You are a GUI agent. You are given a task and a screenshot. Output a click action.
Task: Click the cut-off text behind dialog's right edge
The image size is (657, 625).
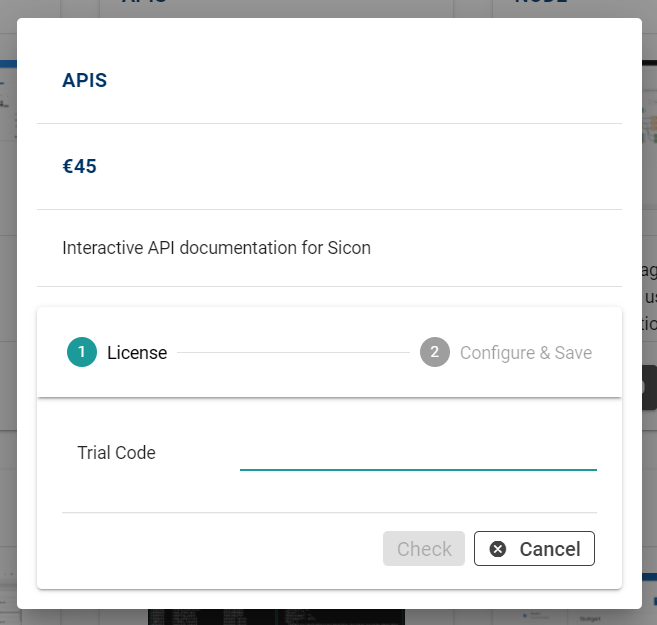point(649,296)
